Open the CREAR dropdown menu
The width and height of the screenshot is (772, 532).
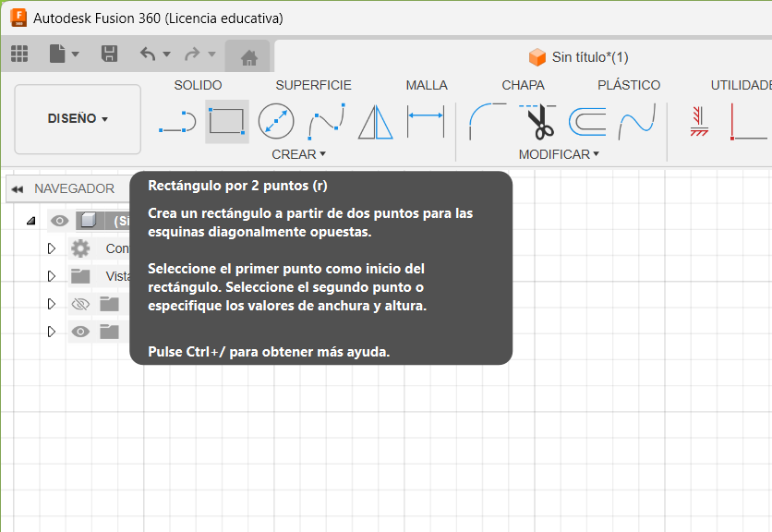[x=298, y=154]
